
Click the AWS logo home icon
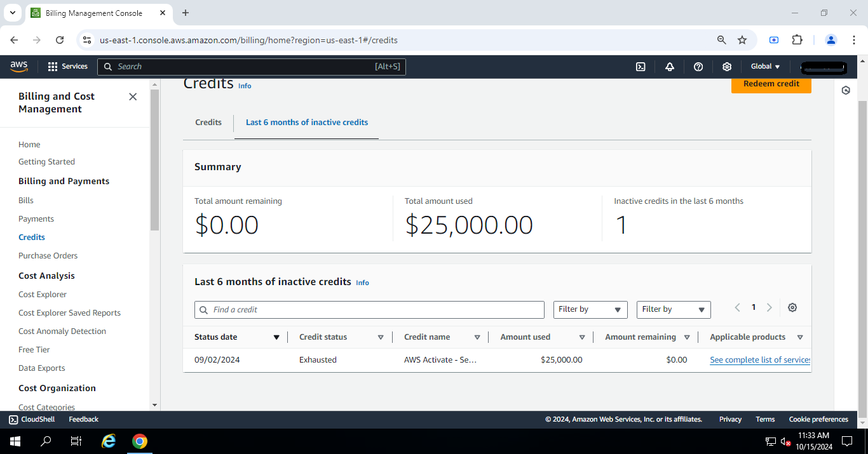(19, 66)
